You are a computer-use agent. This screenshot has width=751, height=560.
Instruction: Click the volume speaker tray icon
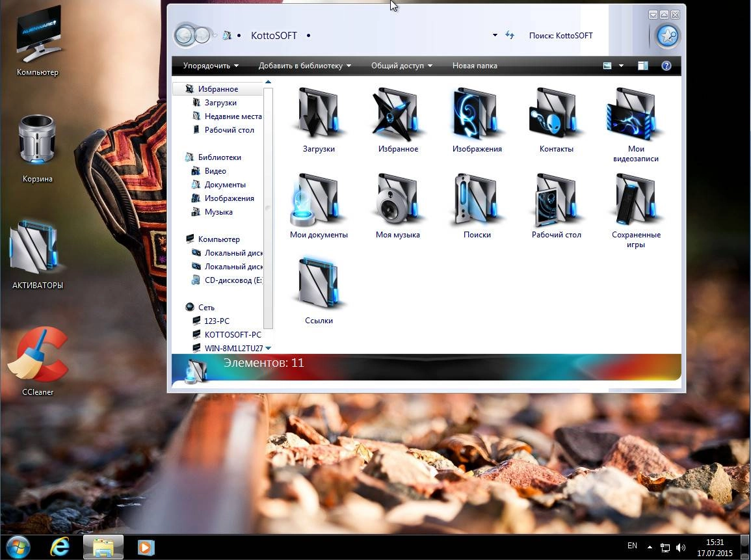[681, 547]
